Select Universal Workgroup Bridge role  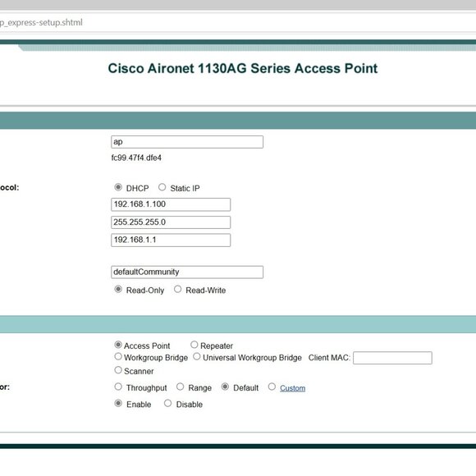(197, 357)
